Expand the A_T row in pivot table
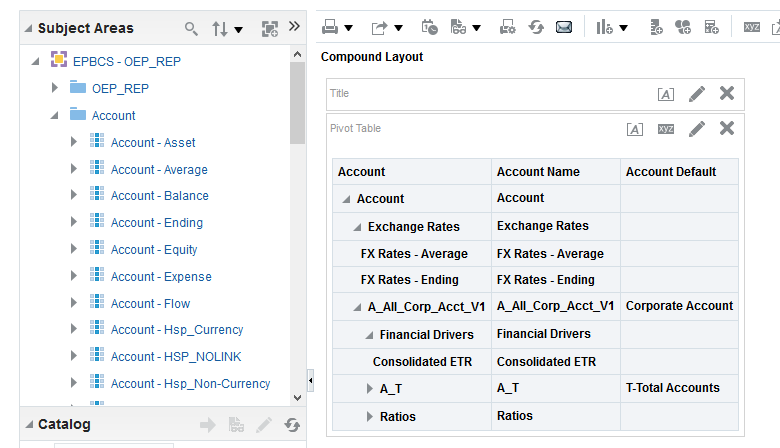The image size is (780, 448). point(369,388)
